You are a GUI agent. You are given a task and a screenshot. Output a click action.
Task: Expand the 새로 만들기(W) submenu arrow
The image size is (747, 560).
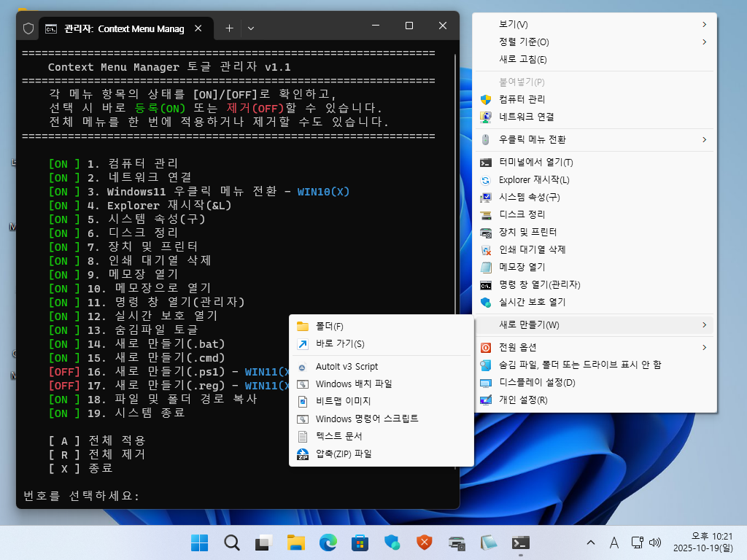pyautogui.click(x=704, y=324)
